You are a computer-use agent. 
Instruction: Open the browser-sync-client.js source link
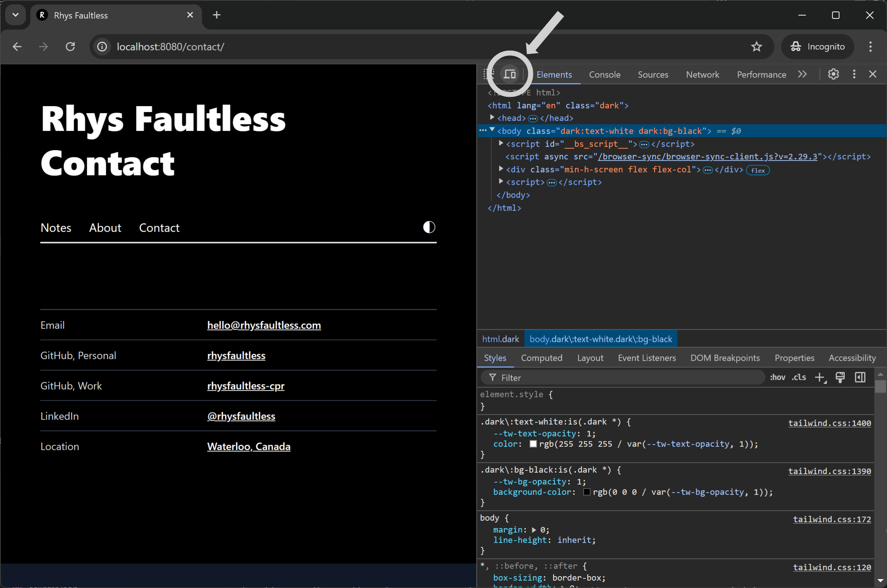(707, 156)
